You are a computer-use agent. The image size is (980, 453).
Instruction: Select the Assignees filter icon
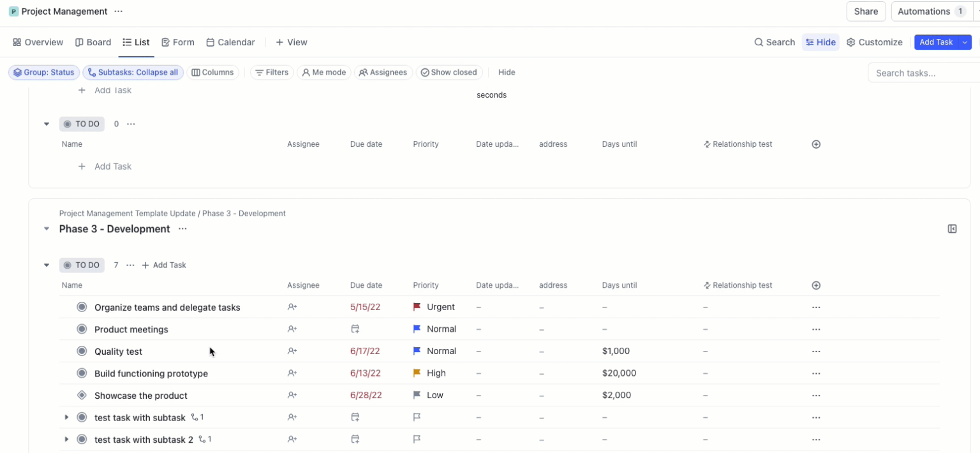click(362, 72)
